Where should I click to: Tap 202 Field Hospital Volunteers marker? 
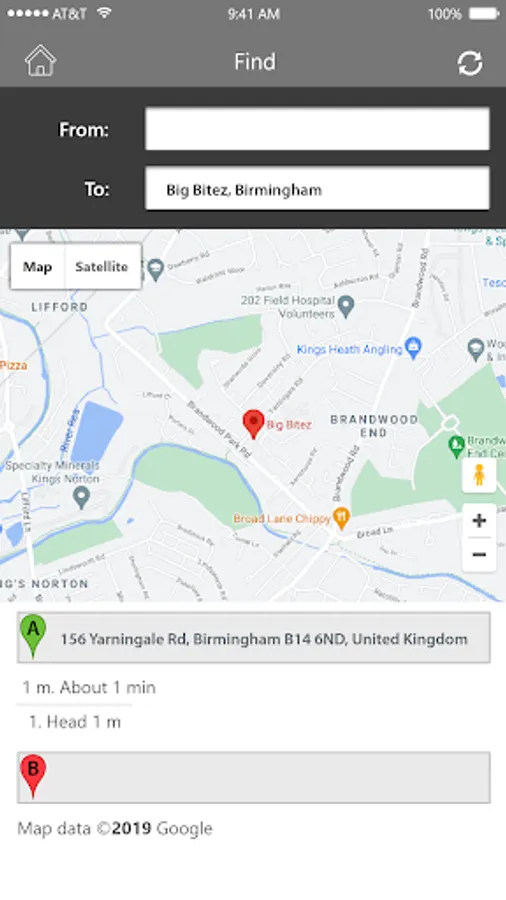[x=346, y=307]
